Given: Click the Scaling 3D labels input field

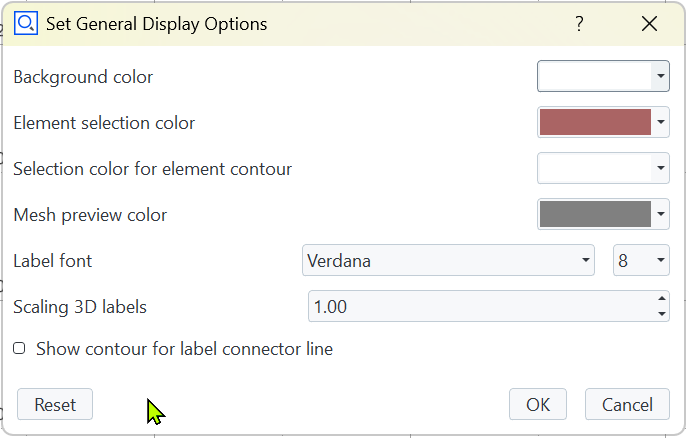Looking at the screenshot, I should click(478, 306).
